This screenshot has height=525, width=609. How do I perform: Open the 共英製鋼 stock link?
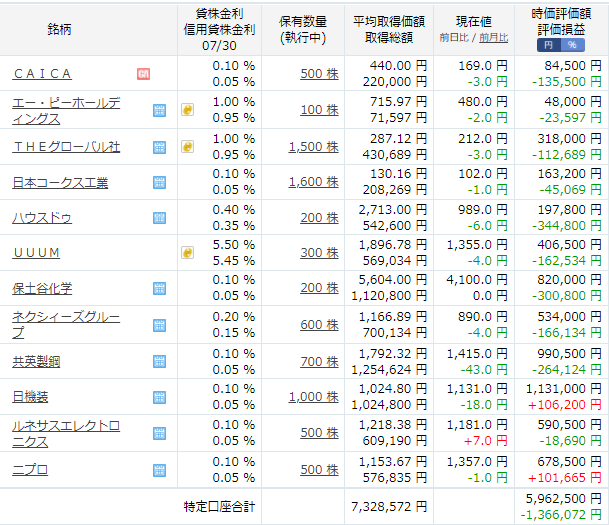click(x=36, y=362)
